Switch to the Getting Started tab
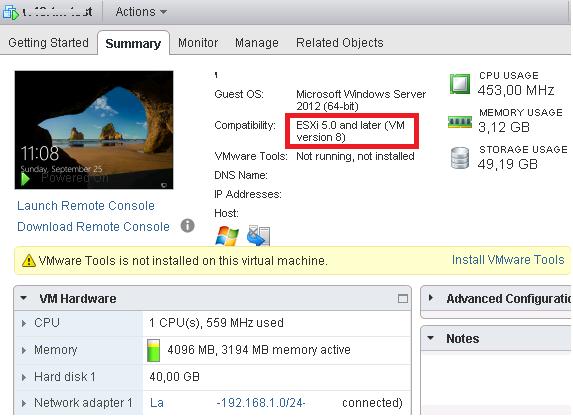This screenshot has width=573, height=419. (x=48, y=43)
